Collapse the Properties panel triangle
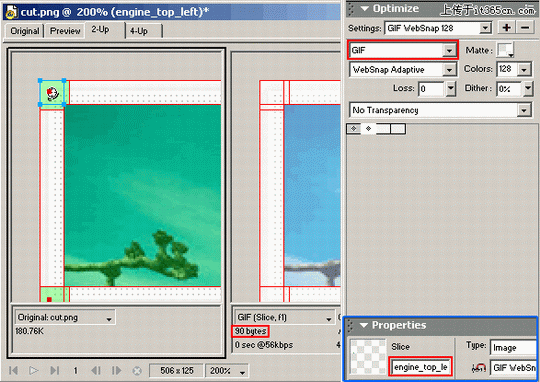The width and height of the screenshot is (540, 382). click(x=364, y=325)
